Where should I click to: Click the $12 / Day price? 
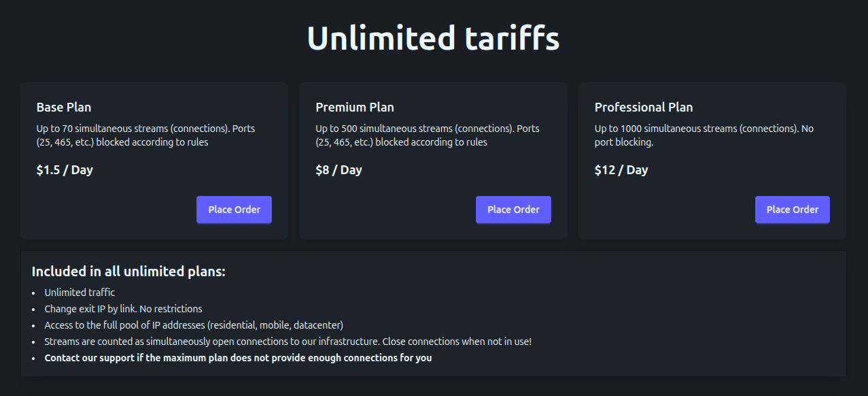pyautogui.click(x=621, y=170)
